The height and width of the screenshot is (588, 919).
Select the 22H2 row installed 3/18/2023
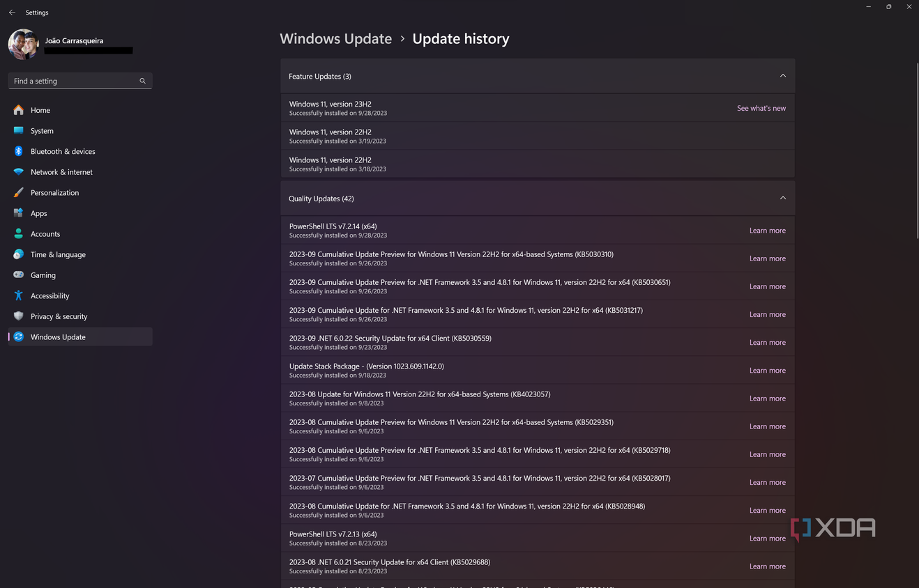pyautogui.click(x=538, y=164)
